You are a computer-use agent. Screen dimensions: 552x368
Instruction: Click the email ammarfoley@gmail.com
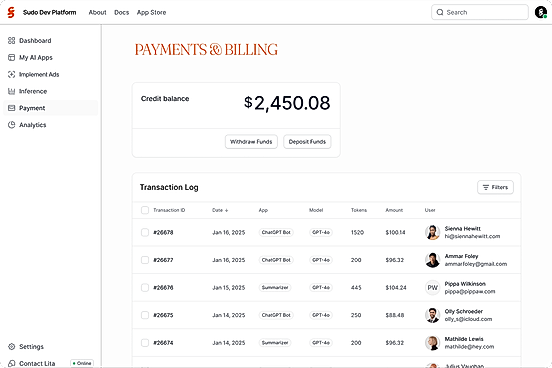[476, 264]
